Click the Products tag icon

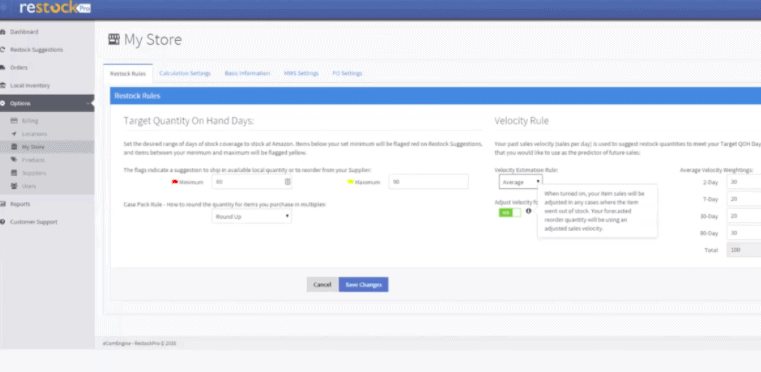click(14, 160)
